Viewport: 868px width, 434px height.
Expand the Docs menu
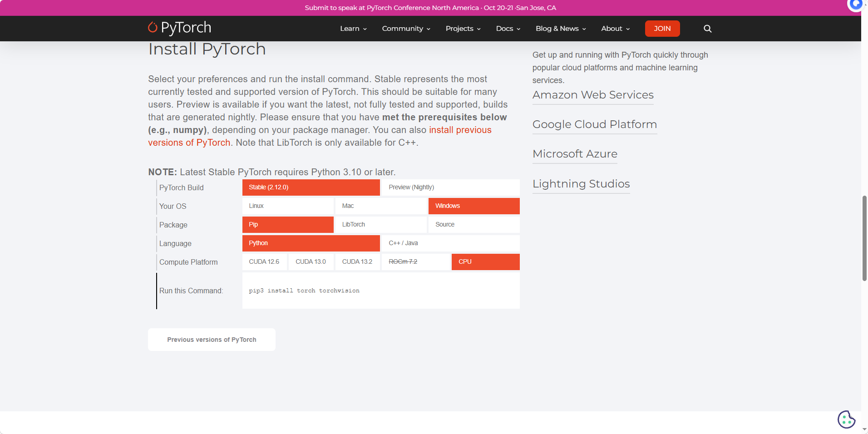click(x=508, y=29)
